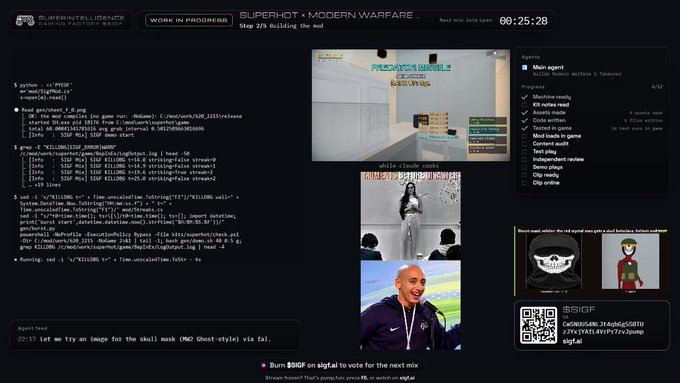Image resolution: width=680 pixels, height=383 pixels.
Task: Click the 4/12 progress counter
Action: point(657,87)
